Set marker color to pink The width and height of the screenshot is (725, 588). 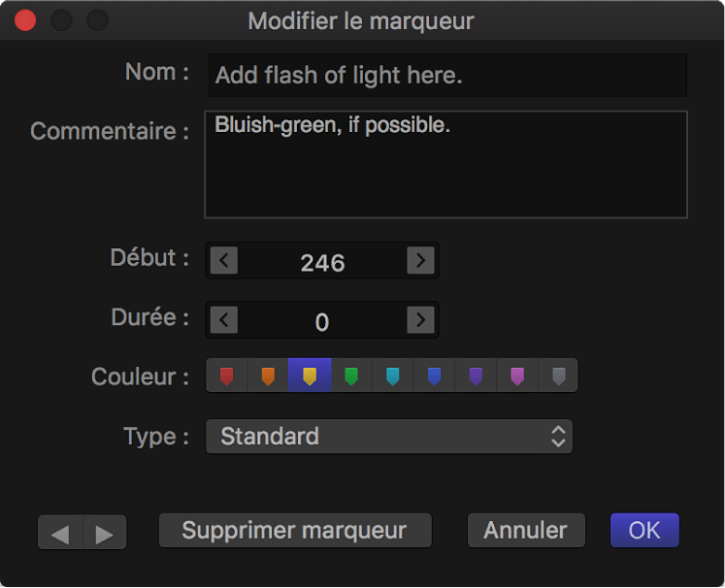(x=517, y=376)
